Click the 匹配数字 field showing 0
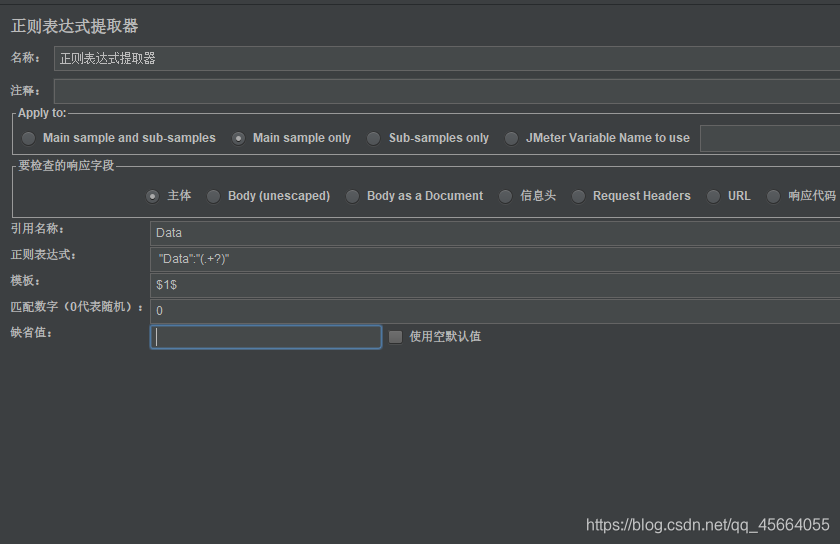Viewport: 840px width, 544px height. click(x=495, y=311)
